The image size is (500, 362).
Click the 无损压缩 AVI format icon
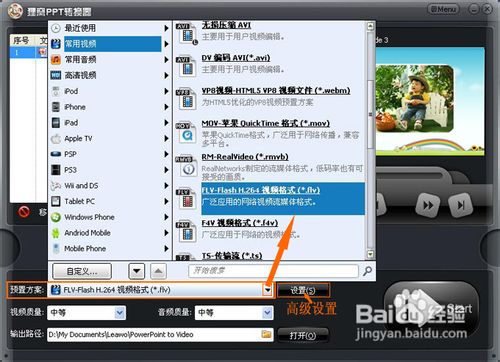coord(187,33)
